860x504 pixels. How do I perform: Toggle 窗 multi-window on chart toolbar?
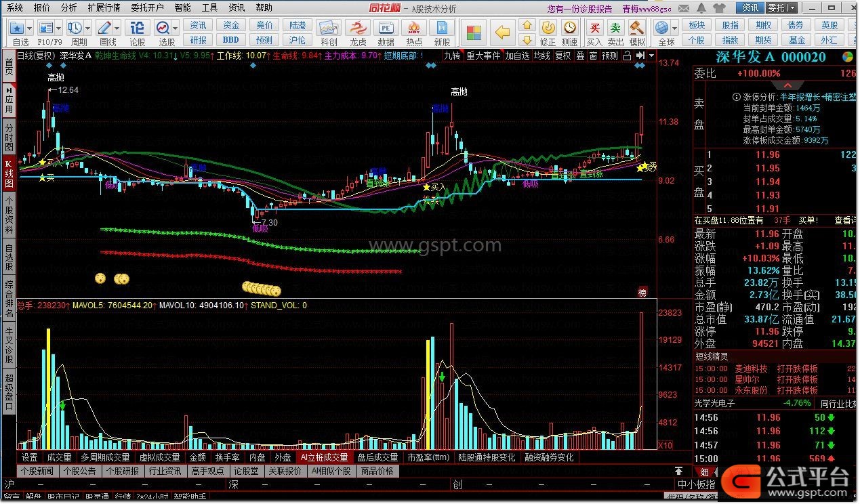[593, 56]
